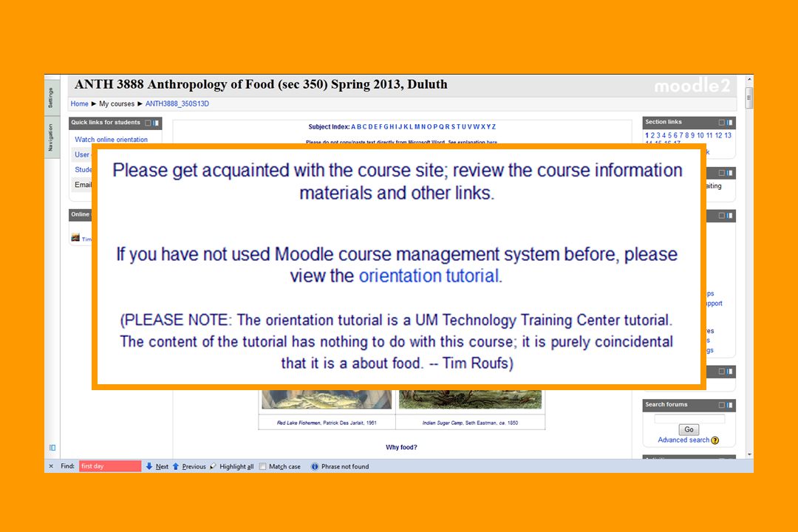This screenshot has height=532, width=798.
Task: Click Previous in the Find bar
Action: pyautogui.click(x=189, y=466)
